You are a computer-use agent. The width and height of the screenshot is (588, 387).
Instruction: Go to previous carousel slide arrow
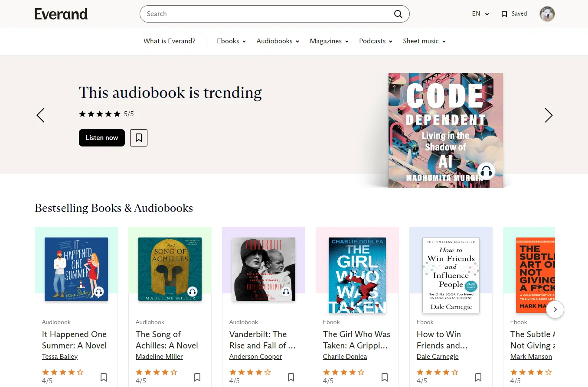tap(40, 115)
